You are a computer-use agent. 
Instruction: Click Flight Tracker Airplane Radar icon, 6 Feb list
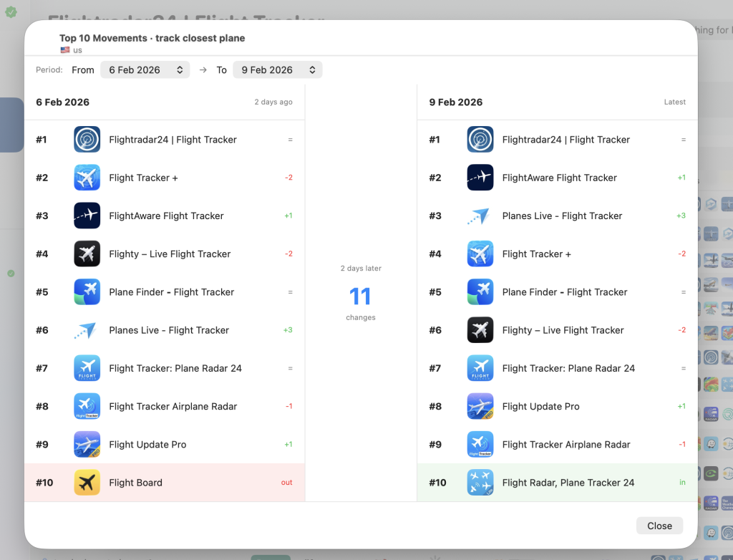87,406
